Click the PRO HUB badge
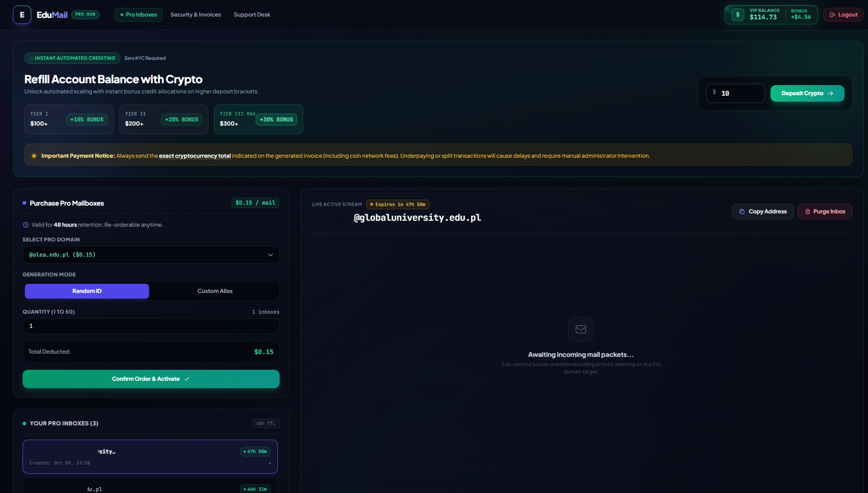 point(86,14)
